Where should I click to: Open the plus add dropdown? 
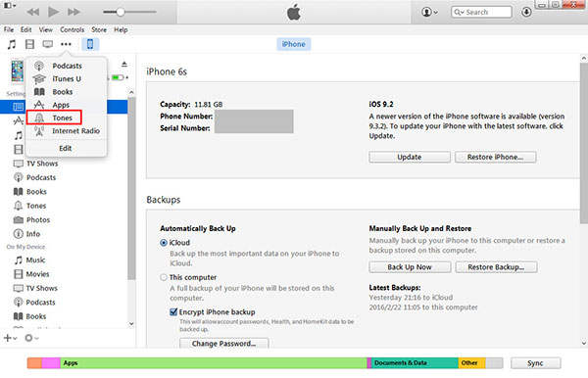[10, 338]
